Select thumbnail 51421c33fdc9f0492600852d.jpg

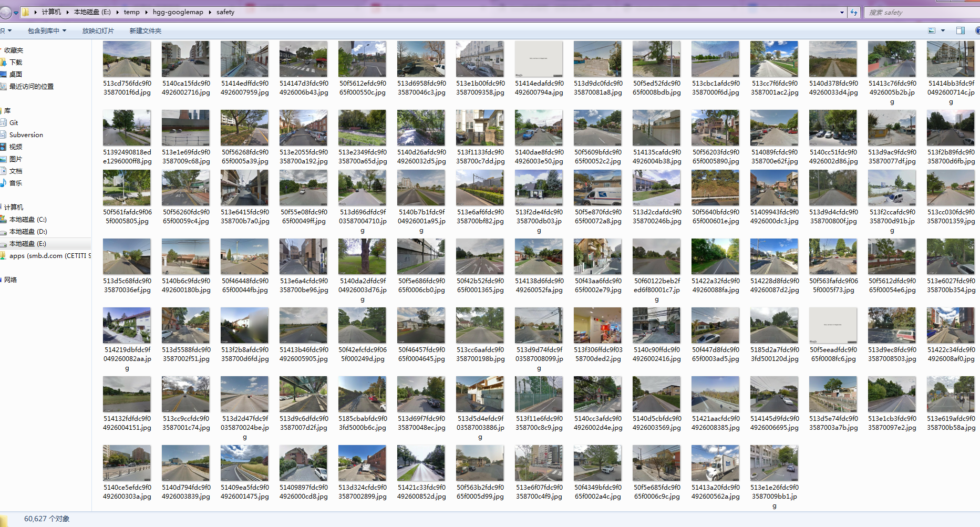[421, 463]
